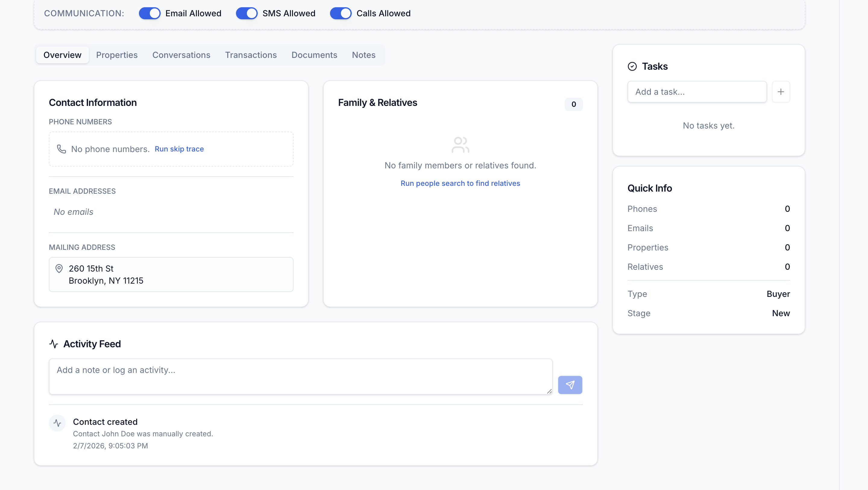The image size is (868, 490).
Task: Click the people icon in Family & Relatives
Action: 460,145
